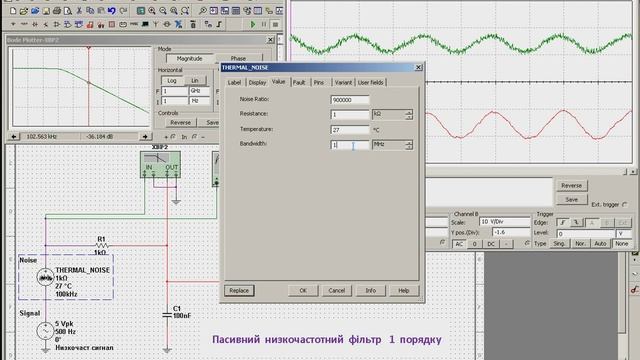
Task: Click the OK button in THERMAL_NOISE dialog
Action: [x=303, y=291]
